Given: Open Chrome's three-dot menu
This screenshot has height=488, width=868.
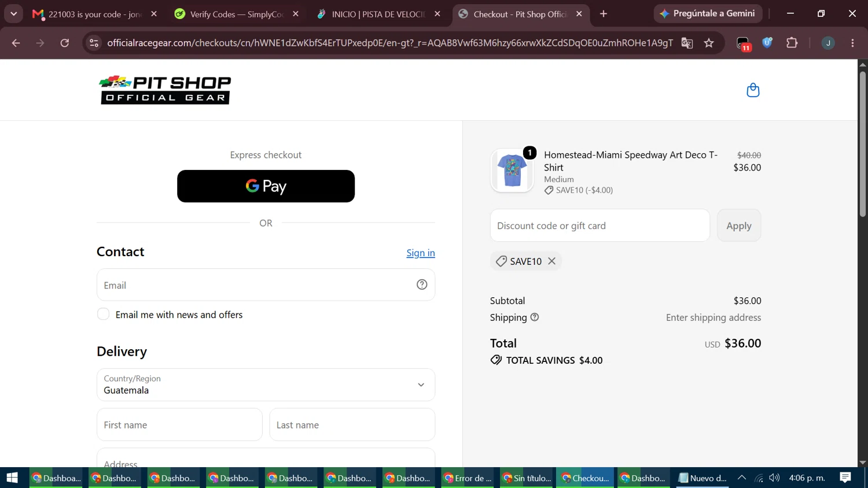Looking at the screenshot, I should pos(852,43).
